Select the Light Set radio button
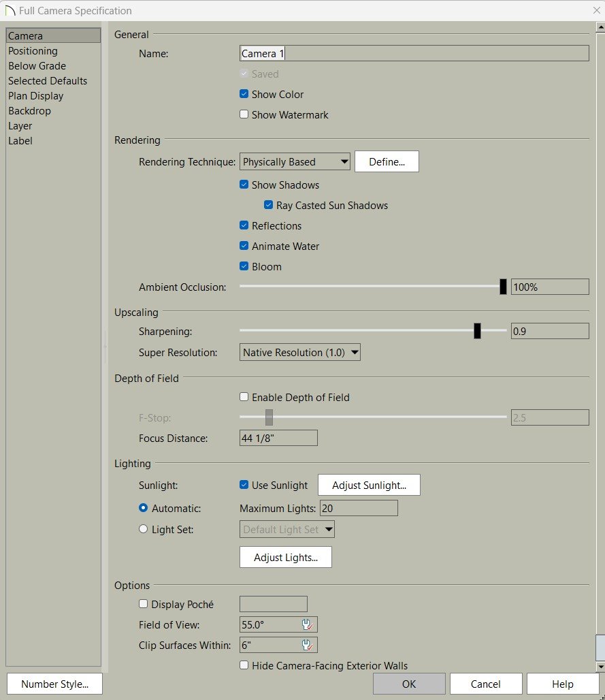This screenshot has height=700, width=605. (x=143, y=529)
